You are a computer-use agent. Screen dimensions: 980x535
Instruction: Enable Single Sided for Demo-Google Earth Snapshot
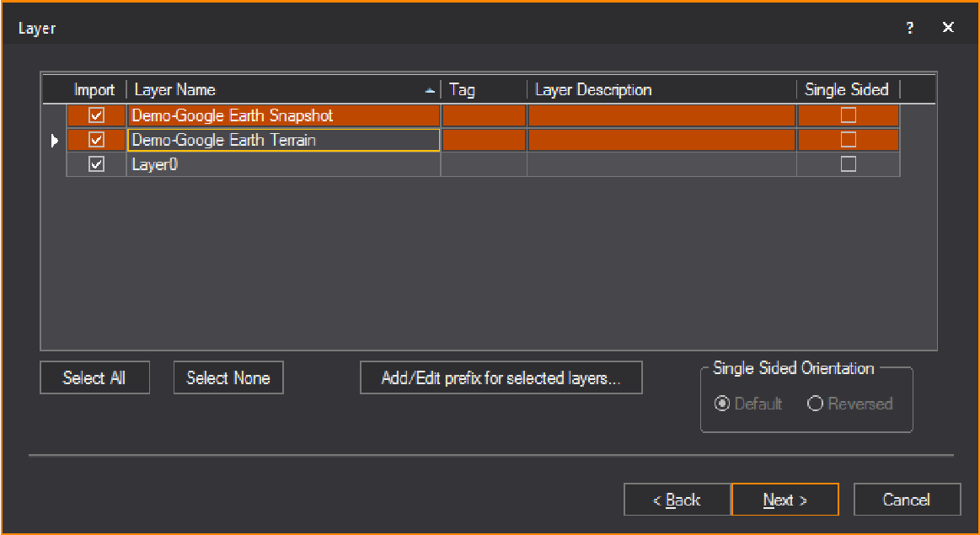coord(848,115)
